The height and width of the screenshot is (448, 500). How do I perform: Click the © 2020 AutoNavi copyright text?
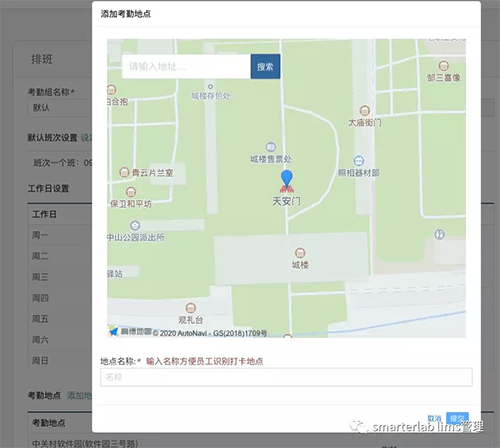210,333
